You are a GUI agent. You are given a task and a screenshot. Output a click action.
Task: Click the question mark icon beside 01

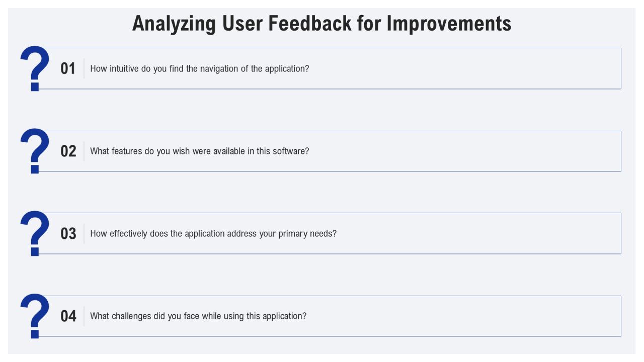click(x=35, y=68)
